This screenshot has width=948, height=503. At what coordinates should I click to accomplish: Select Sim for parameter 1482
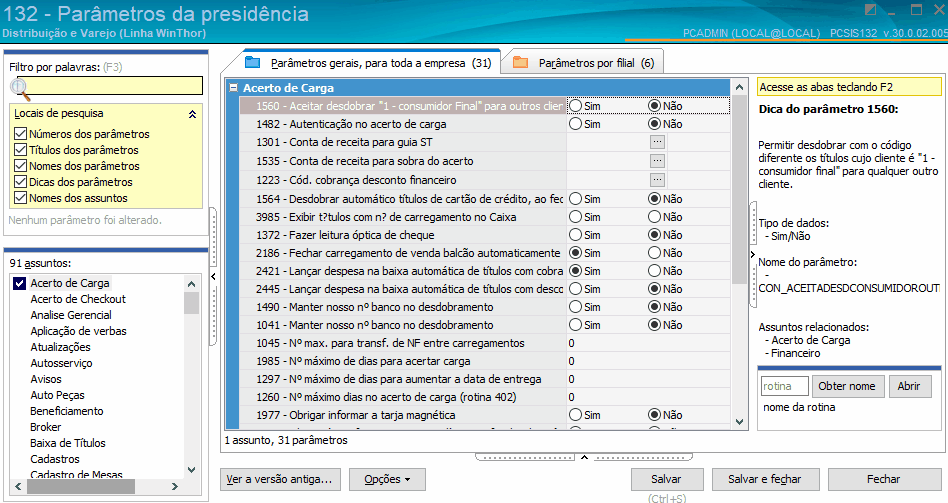pos(576,124)
